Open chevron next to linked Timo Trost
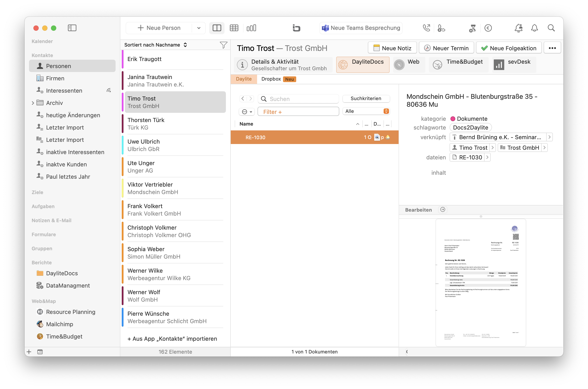Image resolution: width=588 pixels, height=389 pixels. tap(493, 148)
